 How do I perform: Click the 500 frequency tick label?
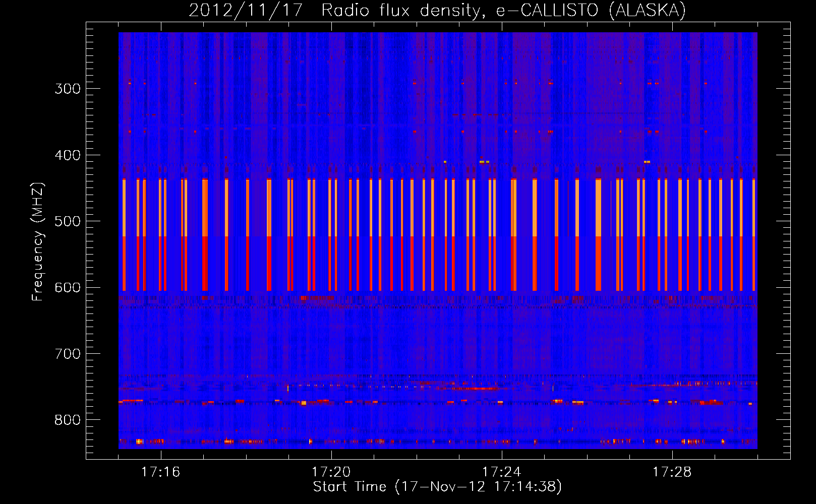(x=68, y=221)
